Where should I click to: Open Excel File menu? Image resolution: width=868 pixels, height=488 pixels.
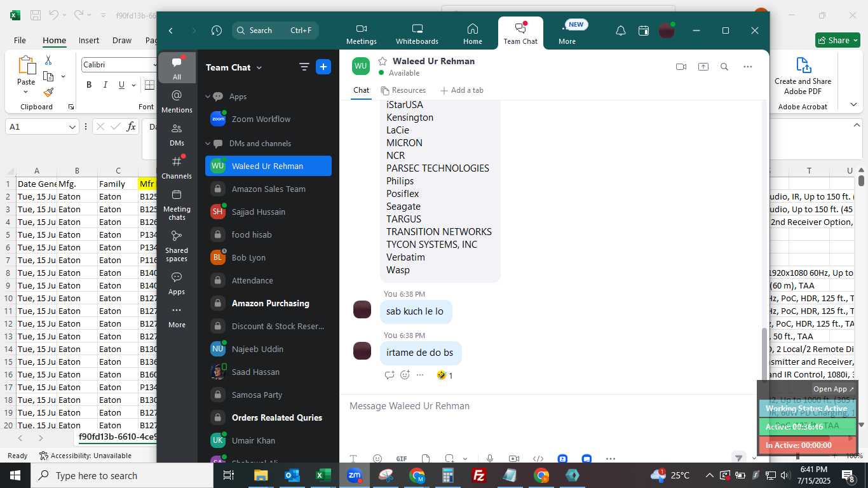point(20,40)
